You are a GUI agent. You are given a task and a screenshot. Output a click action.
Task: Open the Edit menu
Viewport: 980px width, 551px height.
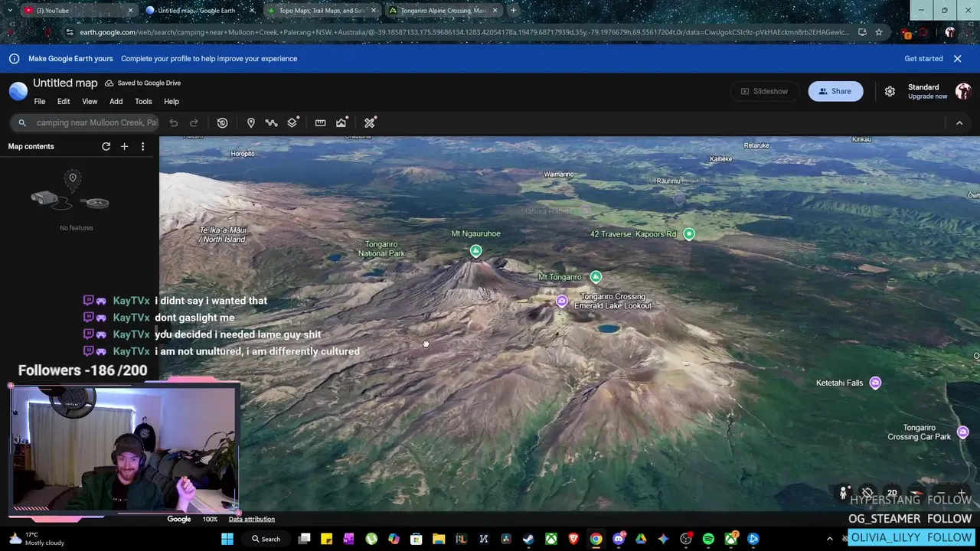click(x=64, y=102)
